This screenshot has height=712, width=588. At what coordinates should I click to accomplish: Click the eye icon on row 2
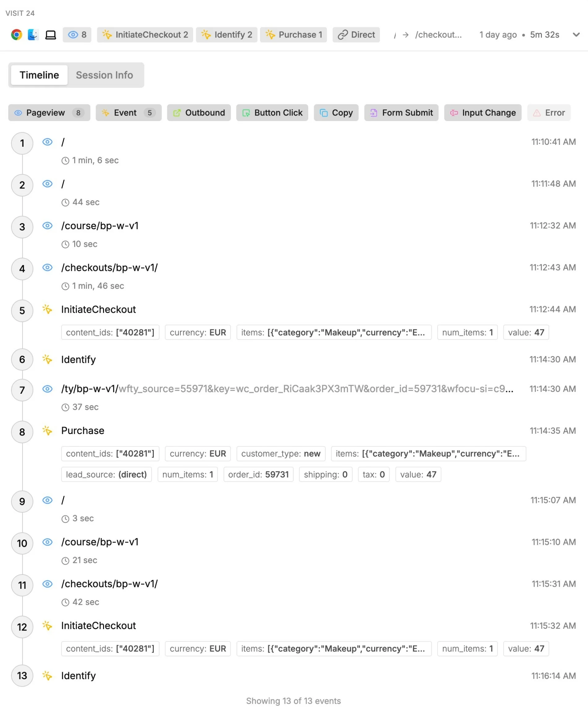[x=47, y=184]
